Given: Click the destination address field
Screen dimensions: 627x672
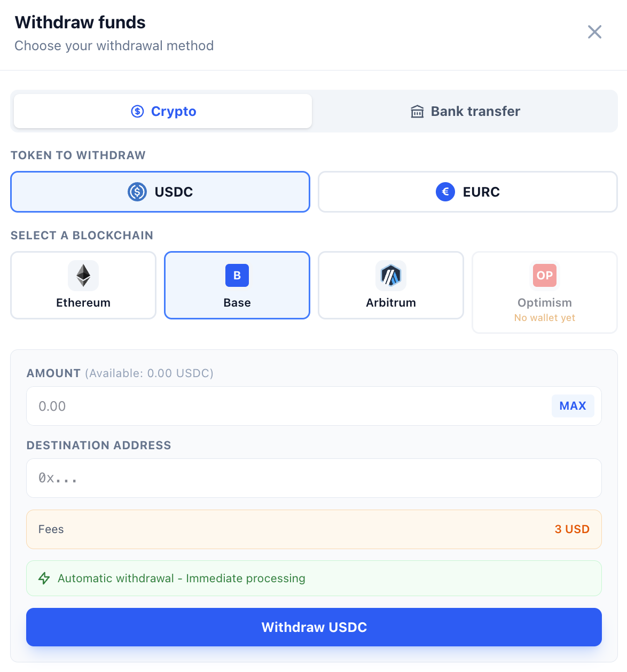Looking at the screenshot, I should (x=314, y=478).
